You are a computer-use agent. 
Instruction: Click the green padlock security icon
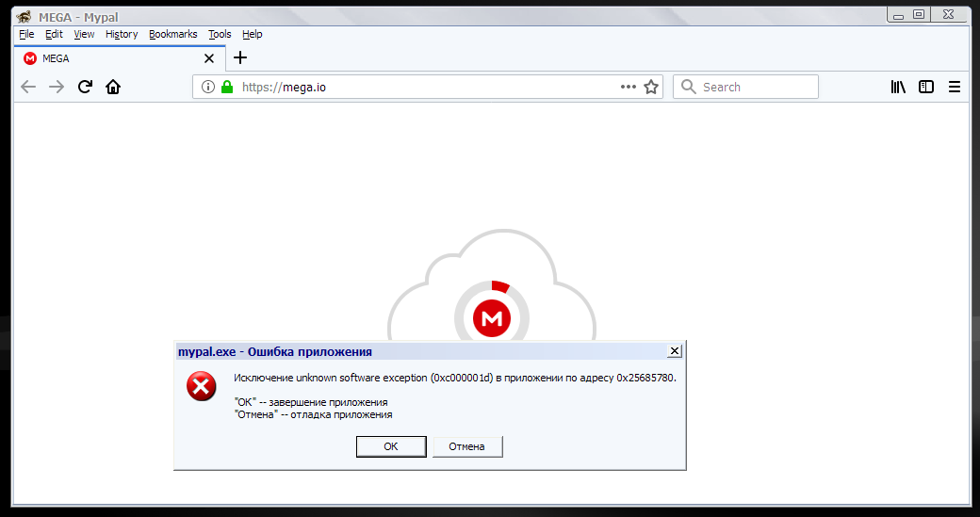coord(227,87)
